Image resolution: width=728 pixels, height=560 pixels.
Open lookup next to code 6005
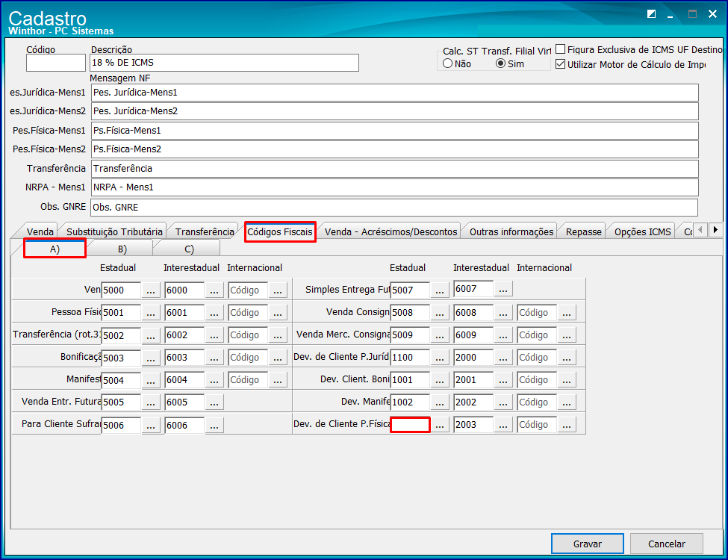pos(214,402)
